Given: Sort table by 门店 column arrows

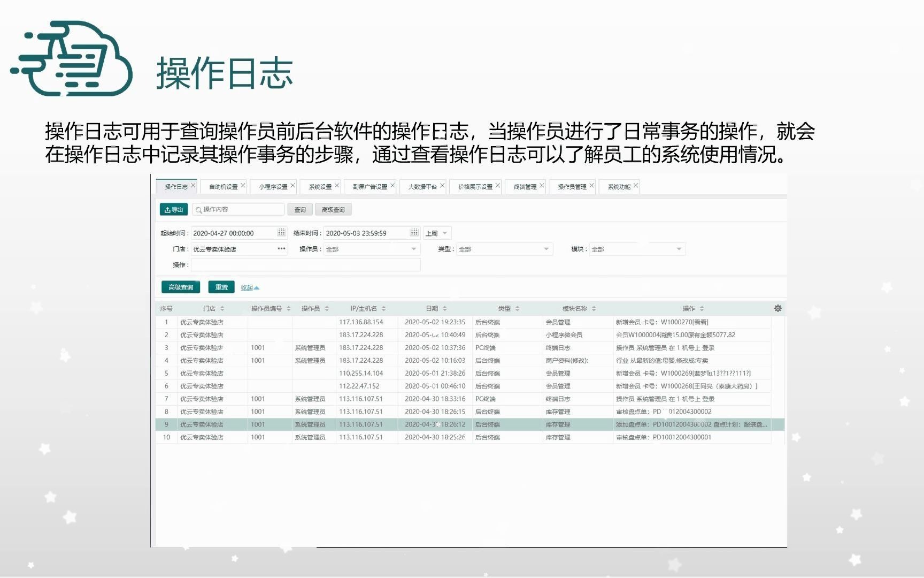Looking at the screenshot, I should [x=222, y=309].
